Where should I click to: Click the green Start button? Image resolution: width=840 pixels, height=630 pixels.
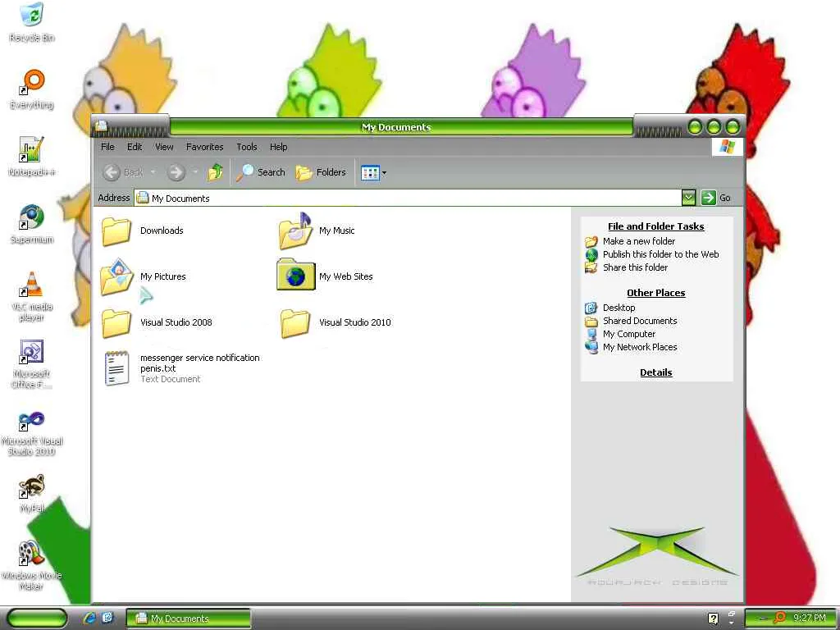point(36,618)
